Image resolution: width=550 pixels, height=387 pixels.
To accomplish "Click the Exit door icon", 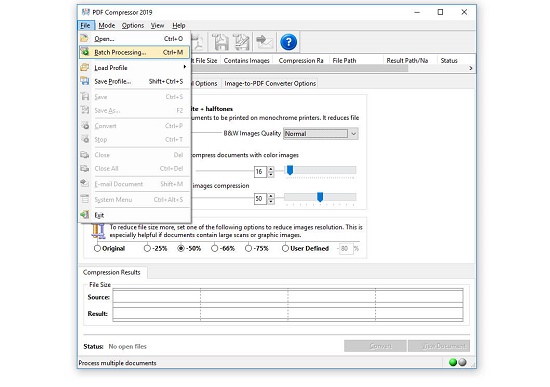I will (x=85, y=214).
